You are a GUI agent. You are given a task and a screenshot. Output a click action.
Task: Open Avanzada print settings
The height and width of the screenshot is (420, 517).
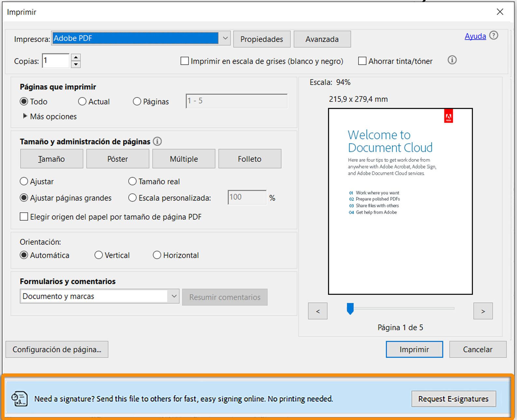tap(322, 39)
